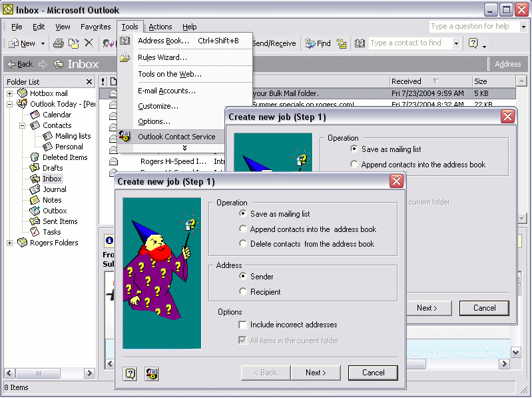Screen dimensions: 532x398
Task: Open the Sent Items folder
Action: [60, 221]
